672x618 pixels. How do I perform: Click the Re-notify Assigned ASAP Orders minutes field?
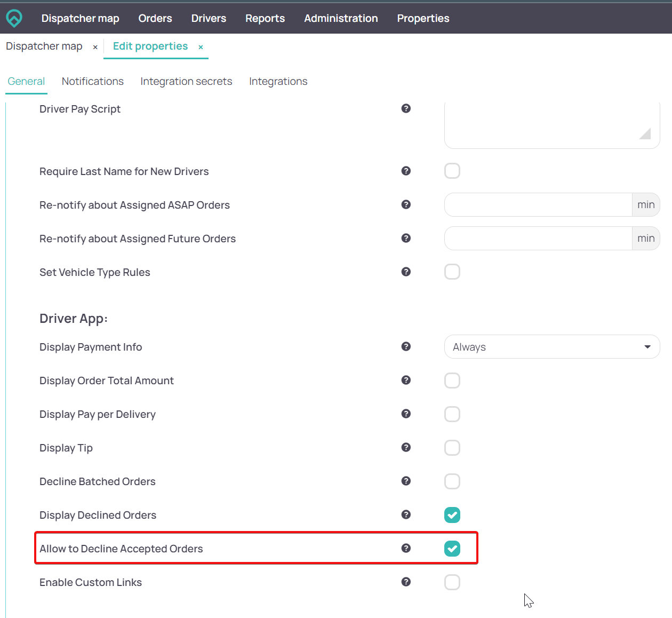point(538,205)
